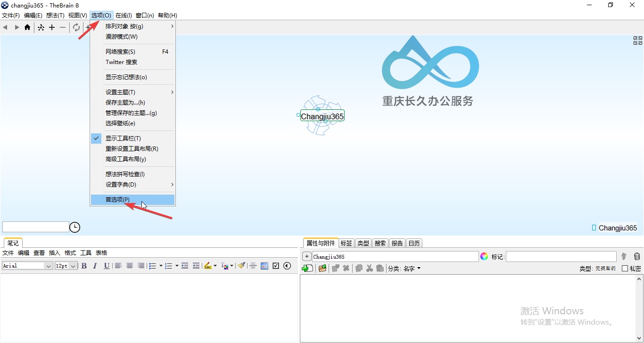The height and width of the screenshot is (343, 644).
Task: Click the + button before thought name
Action: click(306, 256)
